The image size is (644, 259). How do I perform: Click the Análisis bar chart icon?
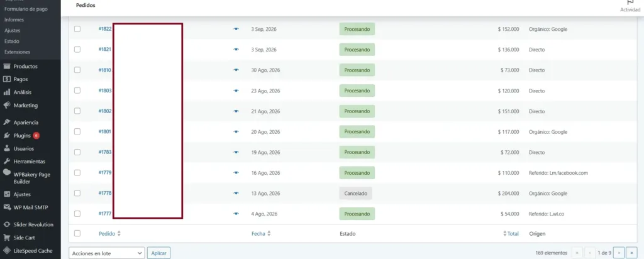pos(6,92)
